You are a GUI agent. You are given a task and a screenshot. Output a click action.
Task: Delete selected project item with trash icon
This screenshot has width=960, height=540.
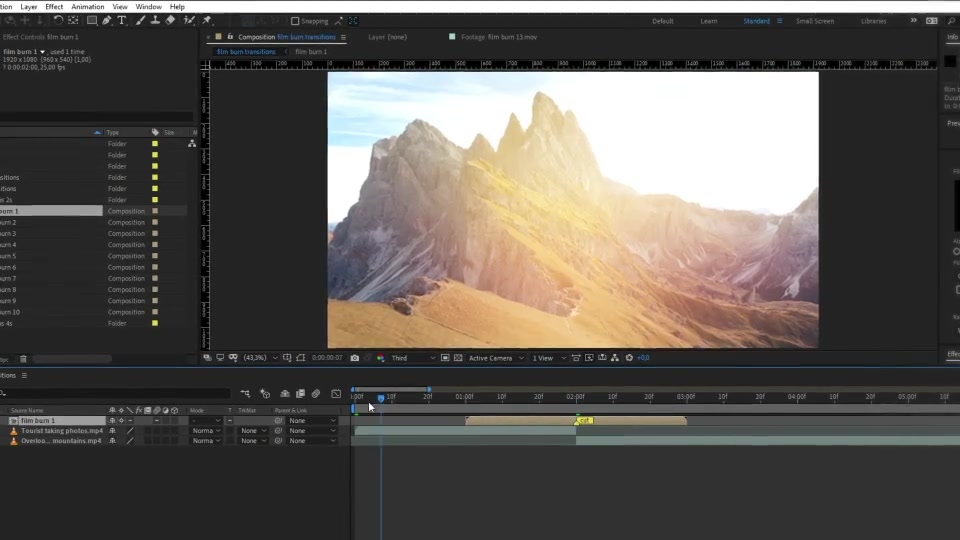23,359
